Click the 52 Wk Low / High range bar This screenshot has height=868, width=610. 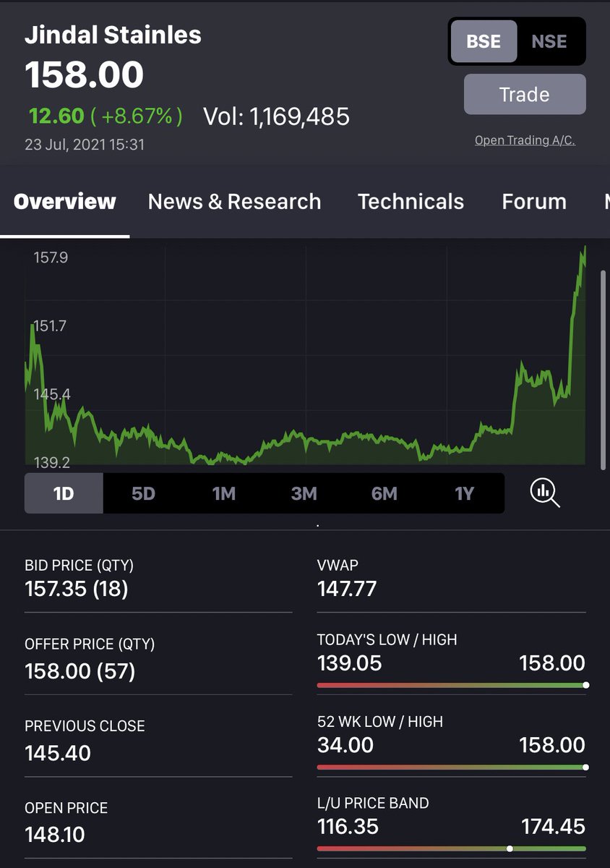click(x=451, y=767)
